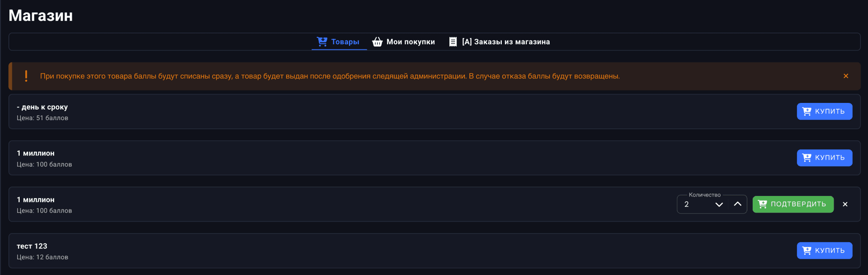
Task: Dismiss the orange warning banner
Action: [846, 76]
